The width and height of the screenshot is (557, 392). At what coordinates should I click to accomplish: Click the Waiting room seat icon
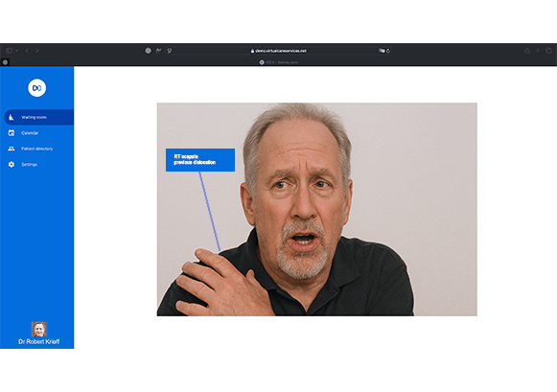tap(12, 117)
